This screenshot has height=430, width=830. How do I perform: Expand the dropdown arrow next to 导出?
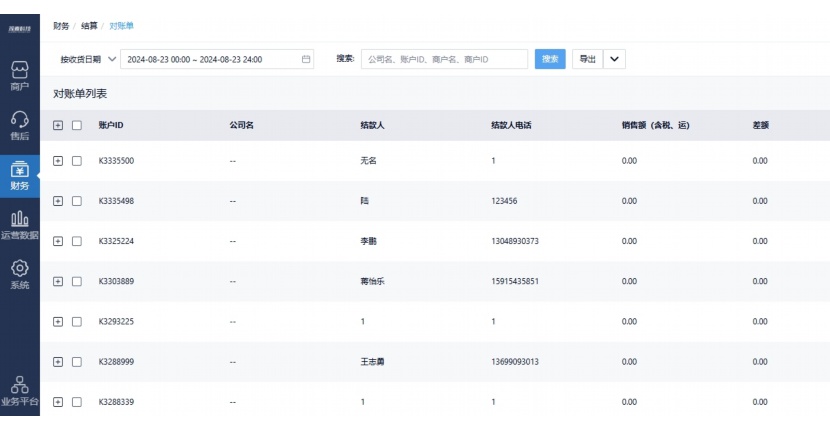614,59
